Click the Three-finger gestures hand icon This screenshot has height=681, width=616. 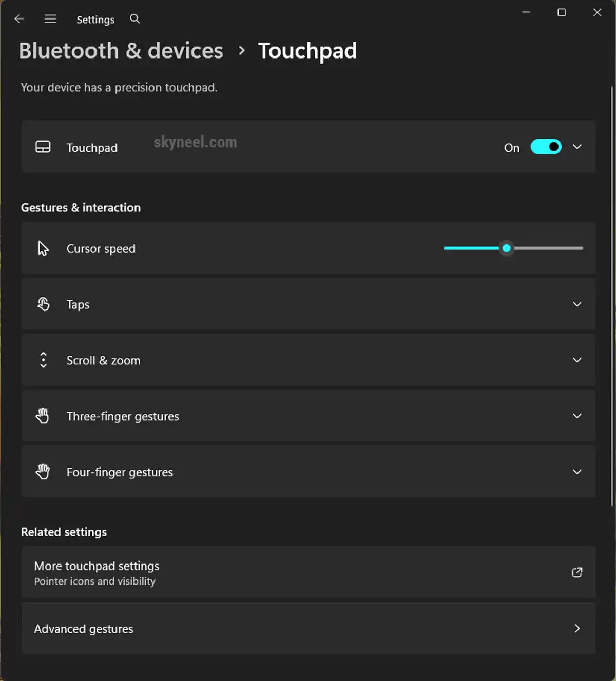(x=43, y=416)
